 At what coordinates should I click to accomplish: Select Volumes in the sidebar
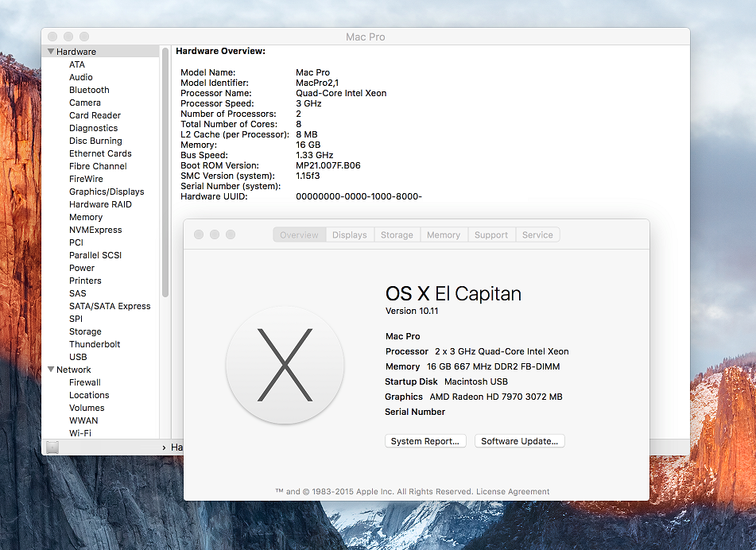point(87,408)
